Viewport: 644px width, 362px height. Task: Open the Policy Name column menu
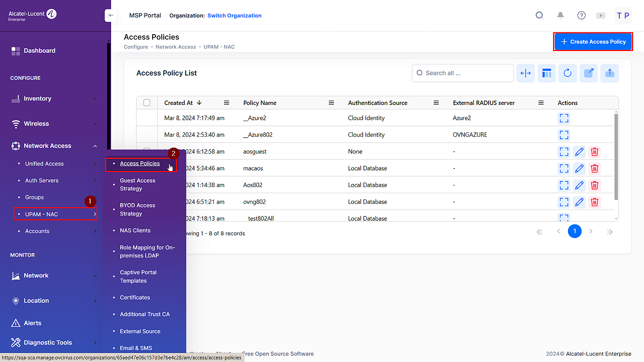[331, 103]
